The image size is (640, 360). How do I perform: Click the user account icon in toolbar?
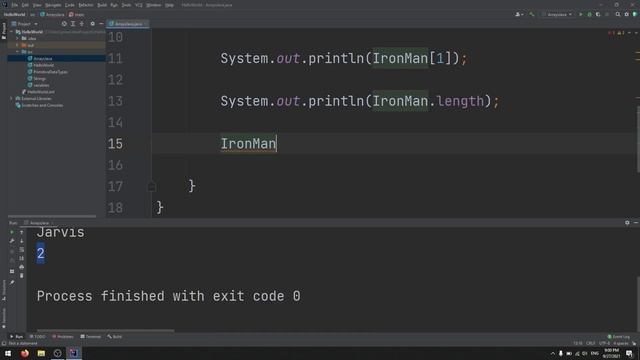(519, 14)
